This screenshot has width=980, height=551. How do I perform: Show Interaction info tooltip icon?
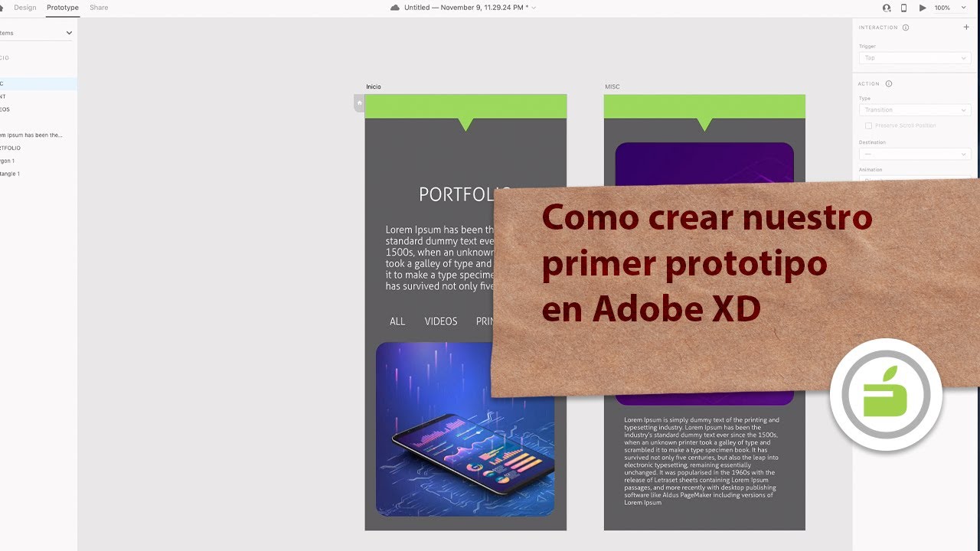point(906,28)
